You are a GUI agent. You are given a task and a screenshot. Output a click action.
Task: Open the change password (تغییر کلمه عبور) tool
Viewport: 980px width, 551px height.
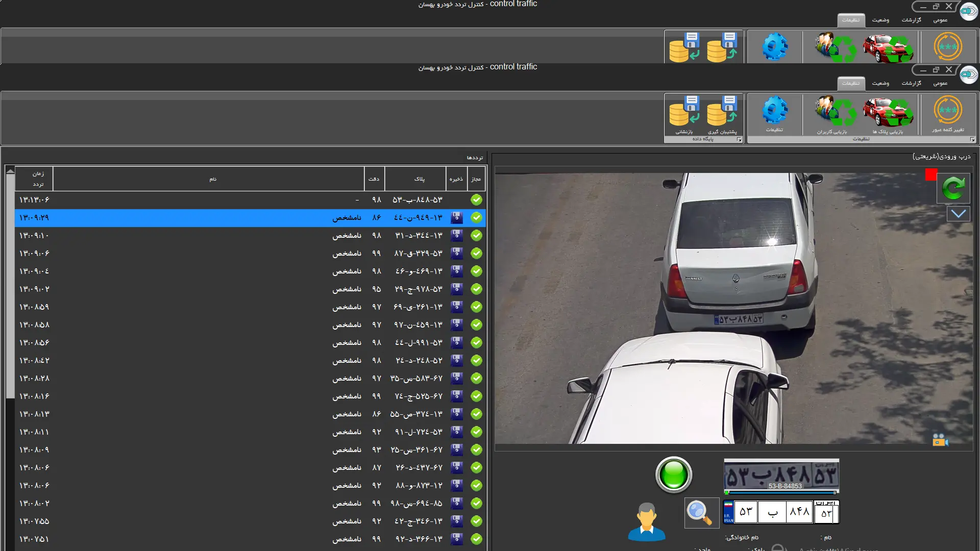point(948,114)
